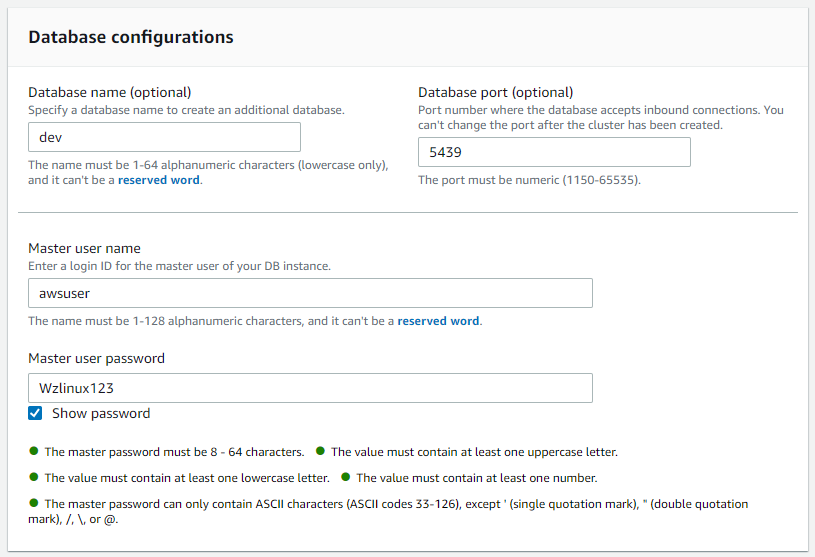Viewport: 815px width, 557px height.
Task: Click the port must be numeric hint
Action: pyautogui.click(x=529, y=180)
